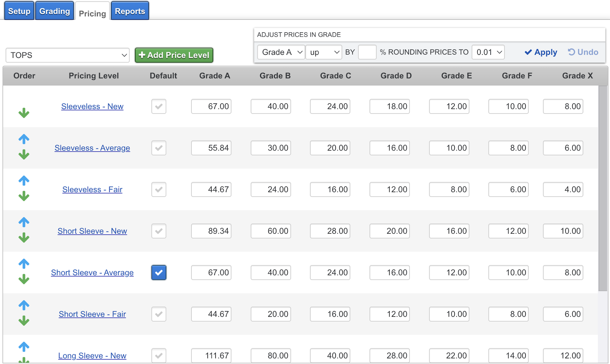Switch to the Setup tab

coord(19,11)
